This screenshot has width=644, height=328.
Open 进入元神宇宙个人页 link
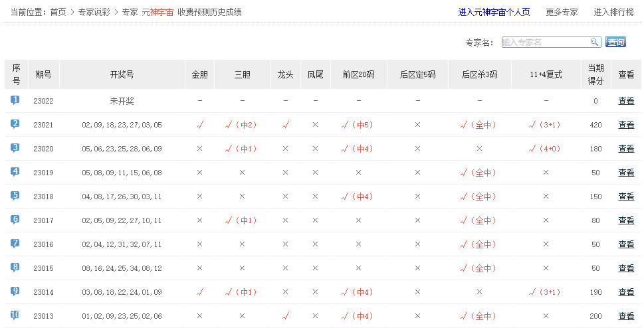(493, 12)
